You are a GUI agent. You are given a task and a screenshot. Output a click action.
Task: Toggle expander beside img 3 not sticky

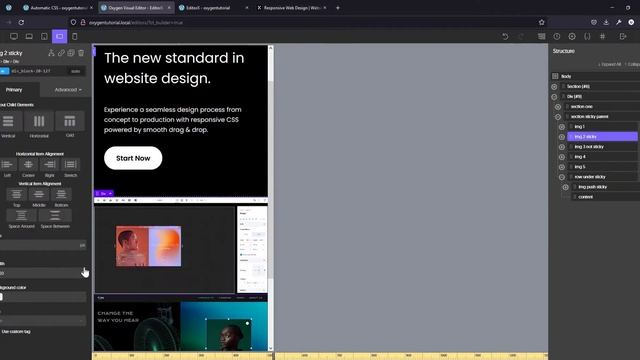[x=562, y=147]
